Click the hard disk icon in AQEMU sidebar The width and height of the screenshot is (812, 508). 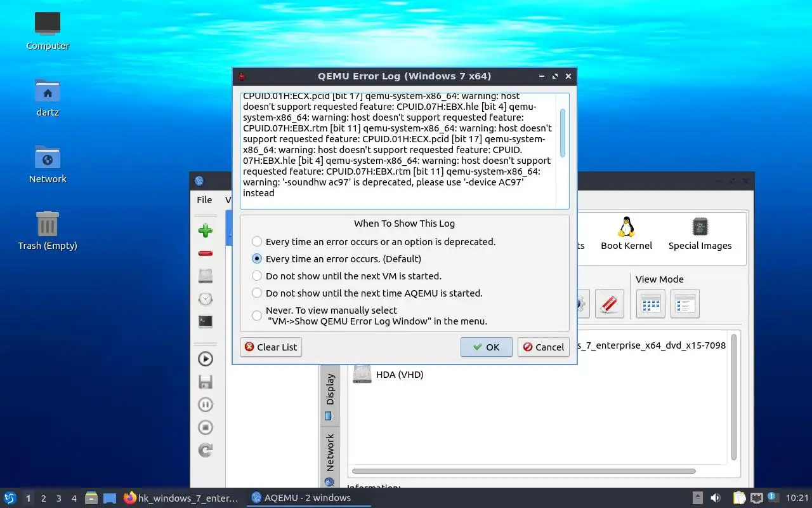point(205,276)
